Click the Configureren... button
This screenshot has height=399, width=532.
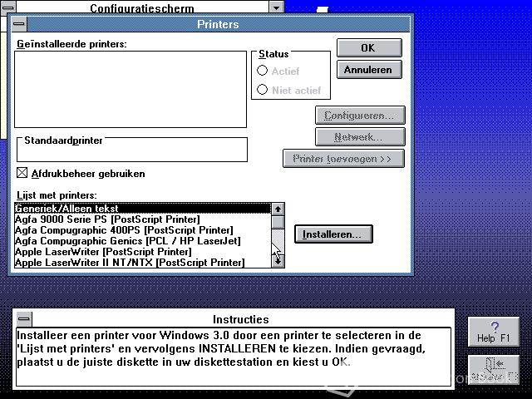coord(360,116)
